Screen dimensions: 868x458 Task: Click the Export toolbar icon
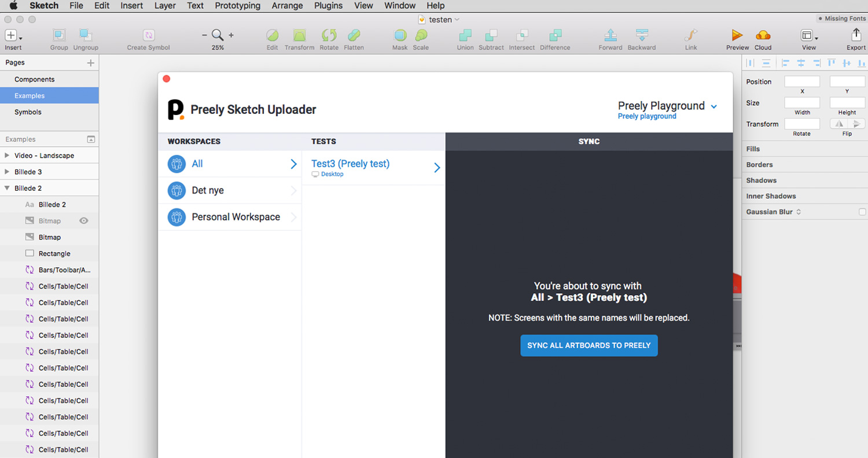(856, 35)
